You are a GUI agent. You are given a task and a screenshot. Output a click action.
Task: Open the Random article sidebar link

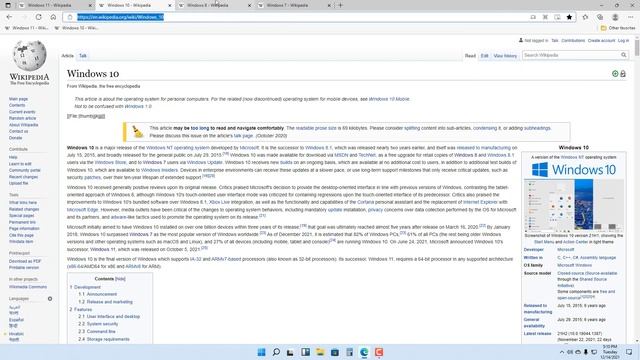22,118
